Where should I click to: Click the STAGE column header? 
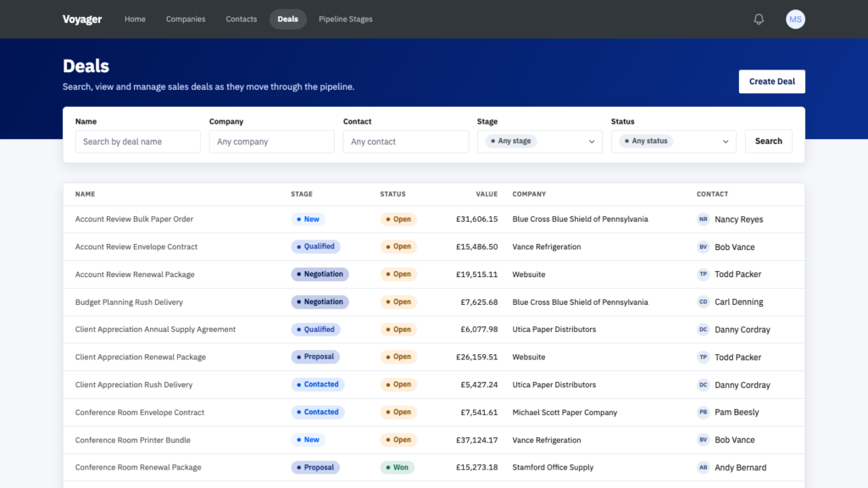point(302,194)
